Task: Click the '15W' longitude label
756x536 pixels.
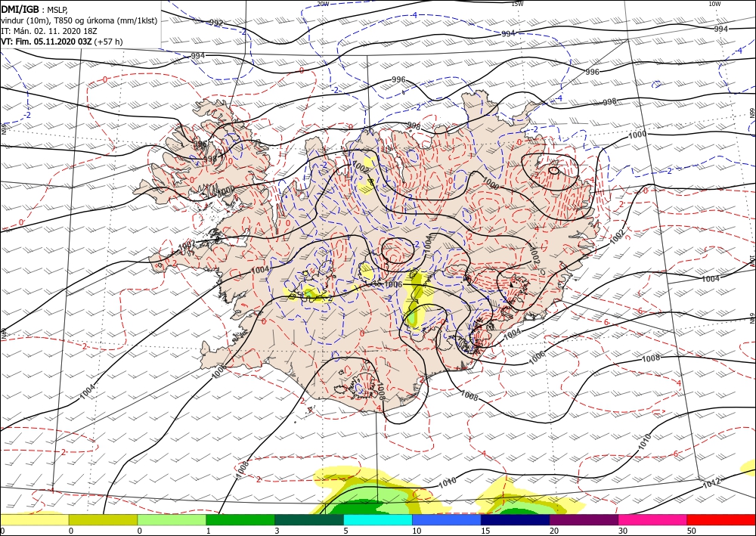Action: [517, 4]
